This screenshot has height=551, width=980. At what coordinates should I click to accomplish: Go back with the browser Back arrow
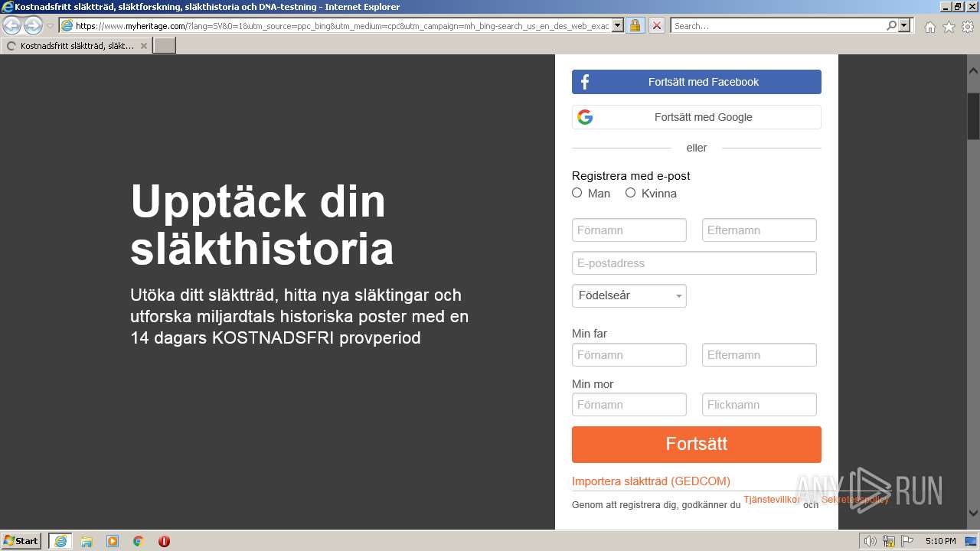point(12,26)
